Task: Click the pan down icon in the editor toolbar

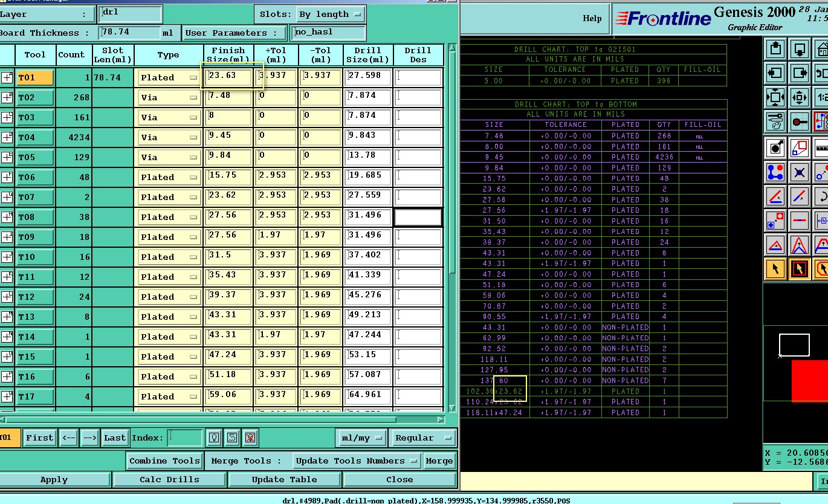Action: (799, 50)
